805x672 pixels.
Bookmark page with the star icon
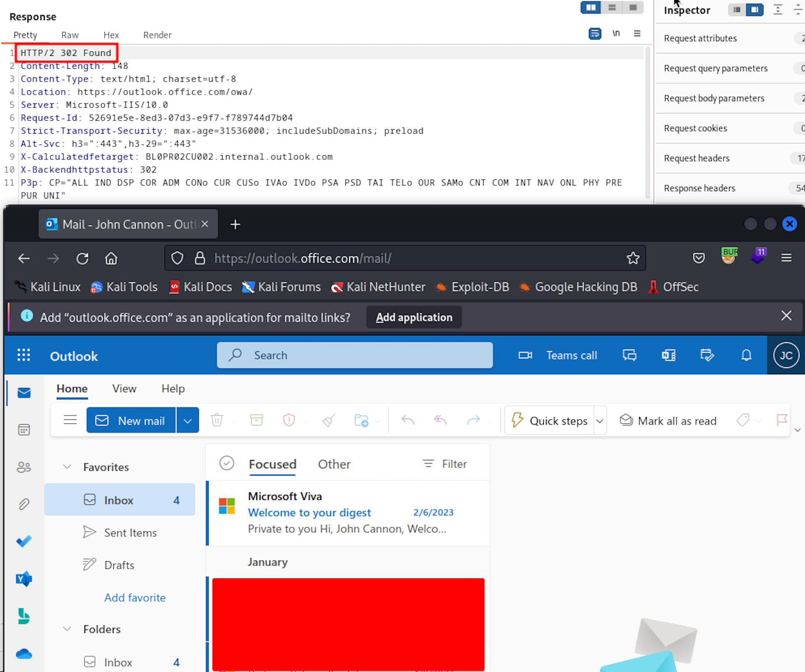coord(633,258)
